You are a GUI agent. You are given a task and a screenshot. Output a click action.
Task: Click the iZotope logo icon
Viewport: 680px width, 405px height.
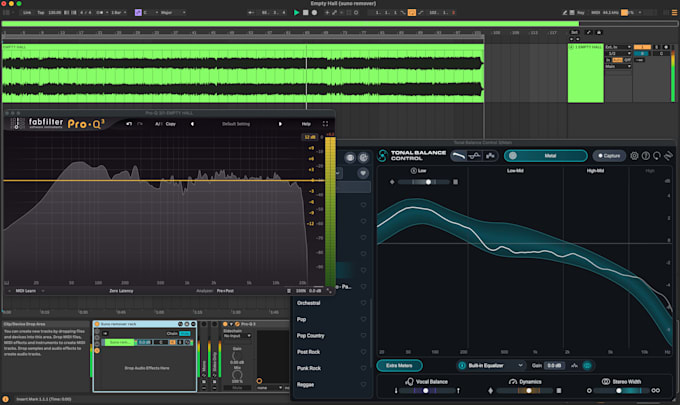[668, 155]
